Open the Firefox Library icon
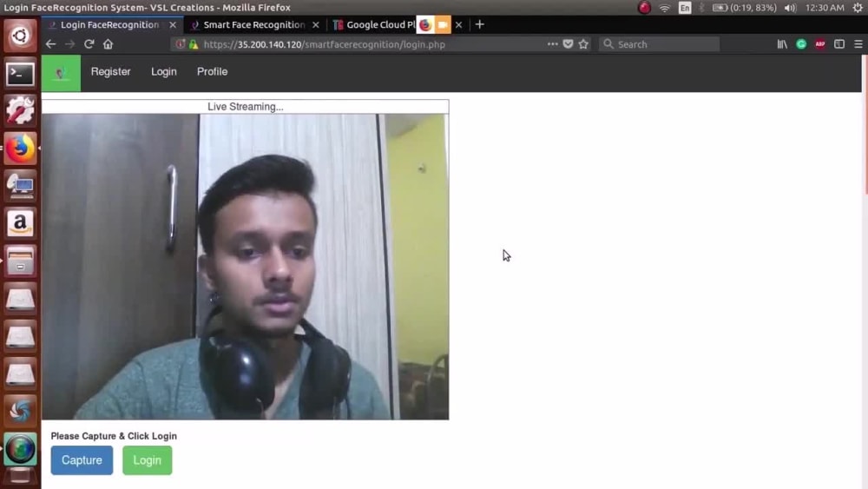The image size is (868, 489). (x=782, y=44)
